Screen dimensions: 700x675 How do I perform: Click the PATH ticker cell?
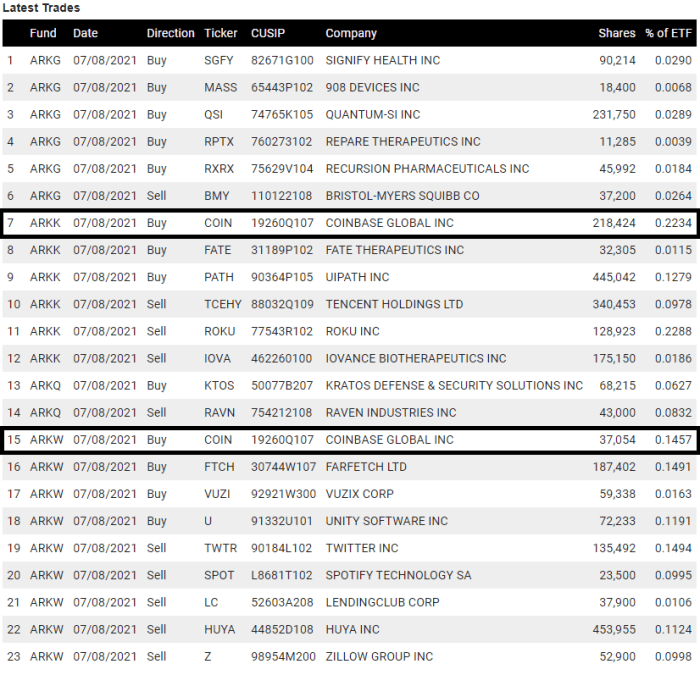pyautogui.click(x=219, y=277)
